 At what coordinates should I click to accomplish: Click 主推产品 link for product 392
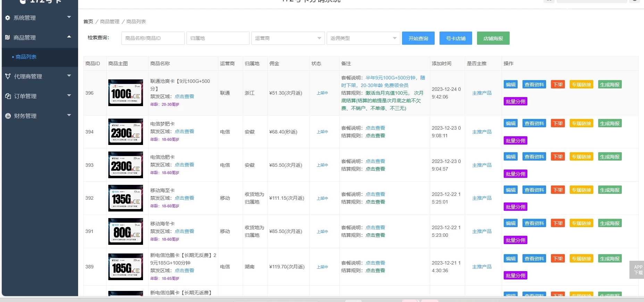pos(482,198)
